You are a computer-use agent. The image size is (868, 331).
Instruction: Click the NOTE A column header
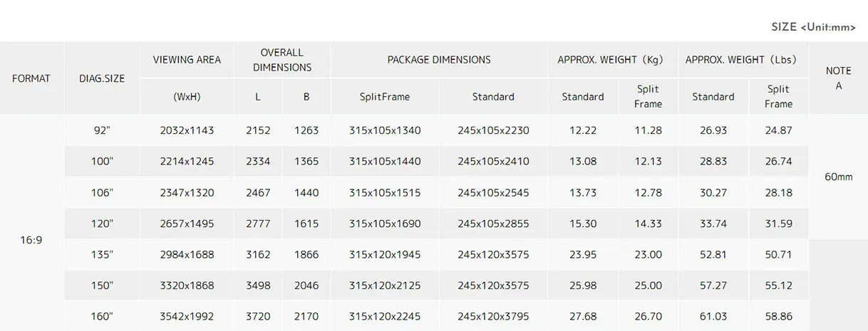pos(838,78)
